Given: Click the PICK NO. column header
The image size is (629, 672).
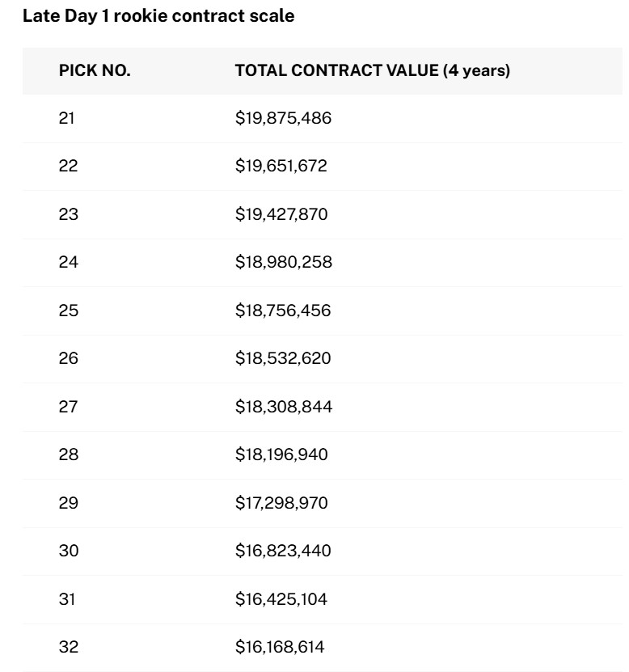Looking at the screenshot, I should (x=95, y=70).
